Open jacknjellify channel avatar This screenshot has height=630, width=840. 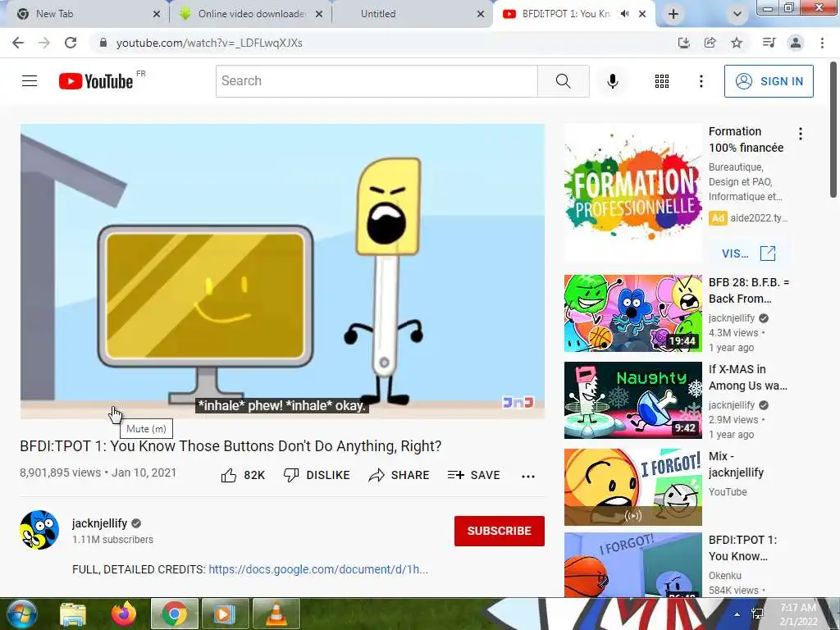point(39,530)
